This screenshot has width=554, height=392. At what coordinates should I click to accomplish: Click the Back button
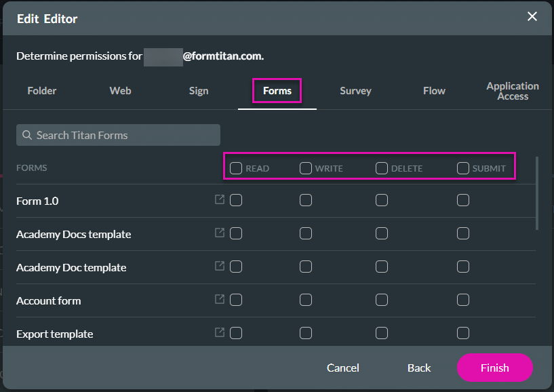pos(419,368)
